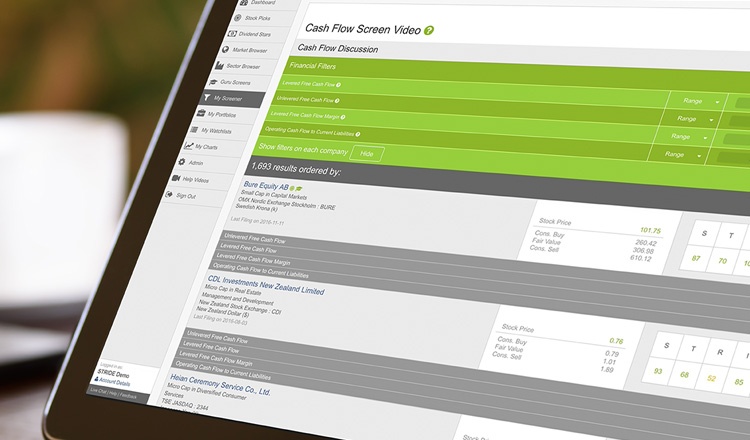The image size is (750, 440).
Task: Click help icon next to Levered Free Cash Flow Margin
Action: (343, 117)
